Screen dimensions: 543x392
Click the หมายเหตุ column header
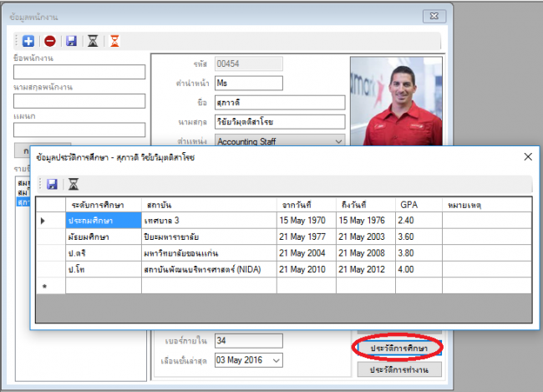click(487, 205)
